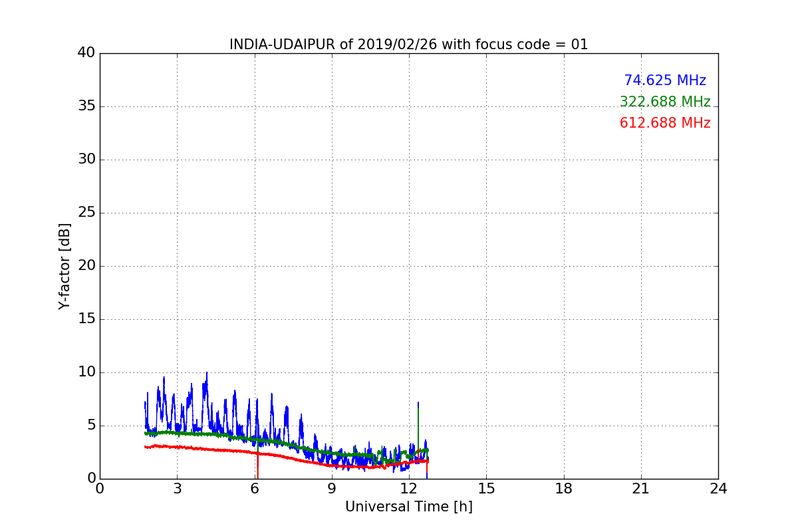Click the x-axis tick label 3

[x=177, y=489]
